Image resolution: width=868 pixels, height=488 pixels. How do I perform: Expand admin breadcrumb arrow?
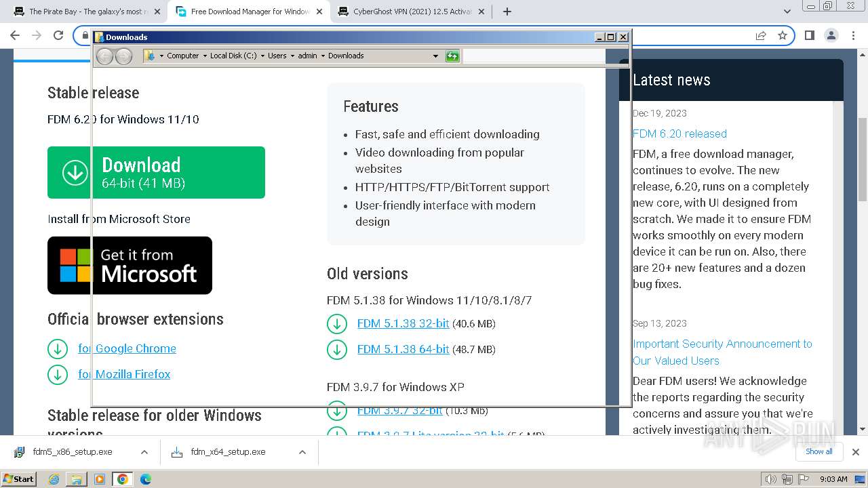pos(323,56)
